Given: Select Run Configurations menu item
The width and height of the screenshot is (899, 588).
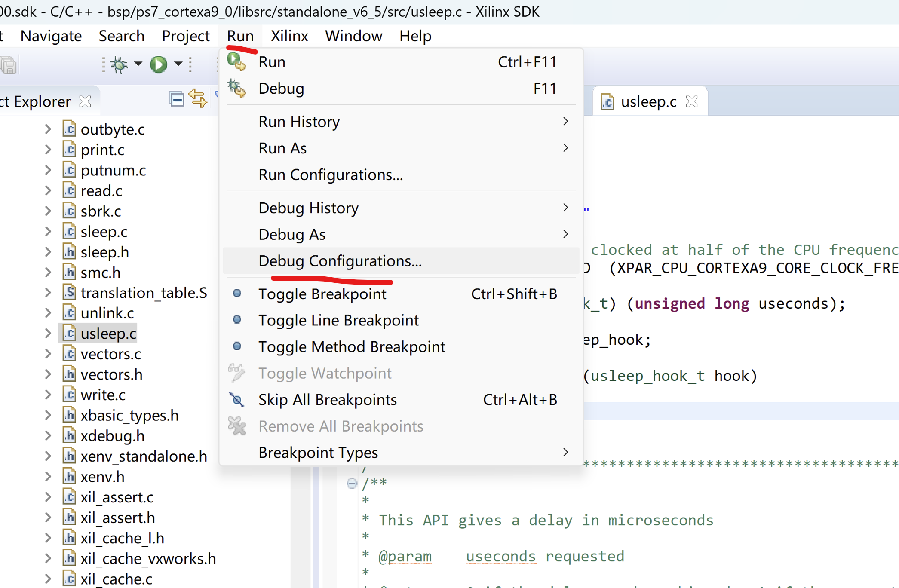Looking at the screenshot, I should pyautogui.click(x=331, y=175).
